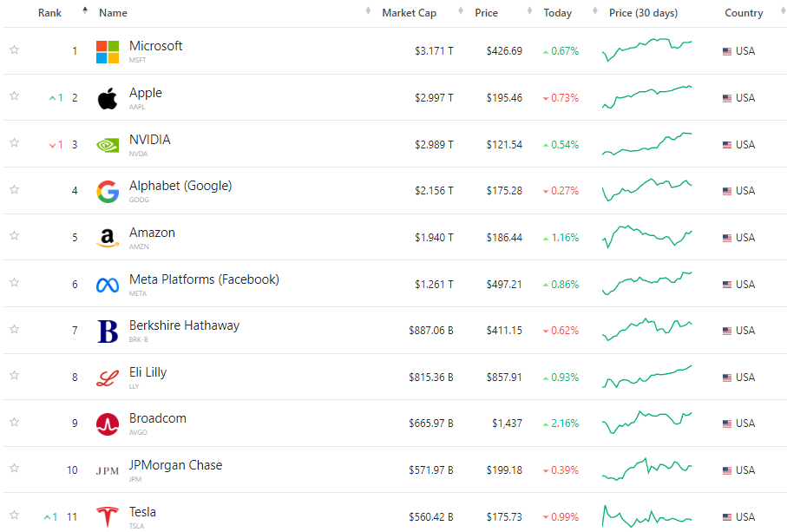Sort table by Price column
Image resolution: width=787 pixels, height=532 pixels.
click(486, 13)
